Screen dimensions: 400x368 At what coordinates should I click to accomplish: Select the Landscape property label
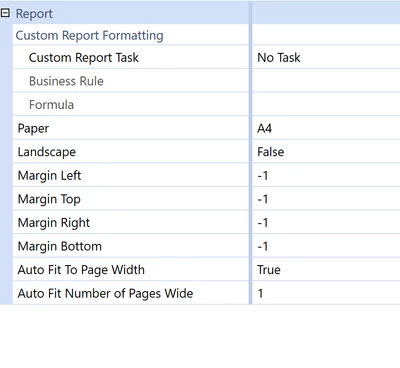click(47, 152)
